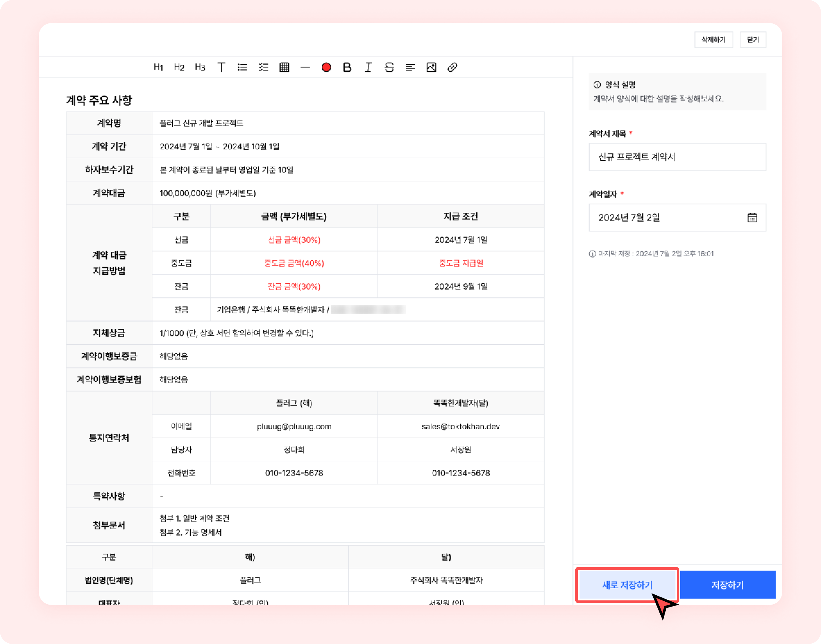Toggle strikethrough formatting
This screenshot has width=821, height=644.
(x=389, y=68)
